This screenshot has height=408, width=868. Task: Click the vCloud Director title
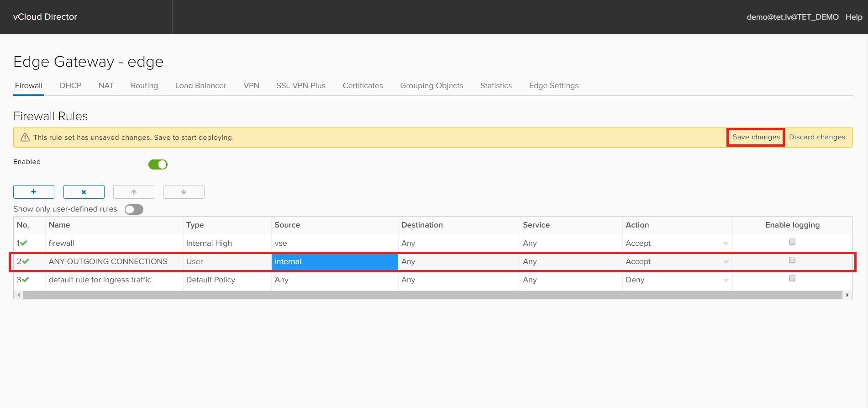point(45,17)
